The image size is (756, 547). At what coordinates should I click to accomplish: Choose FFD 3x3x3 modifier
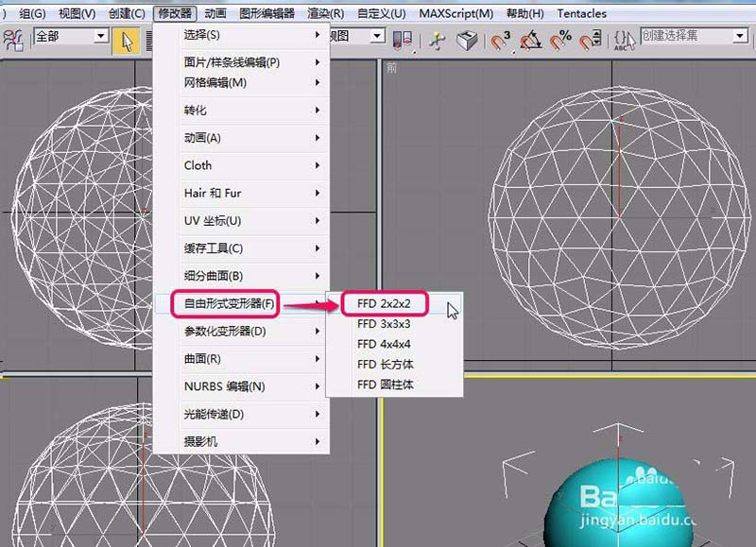tap(394, 324)
